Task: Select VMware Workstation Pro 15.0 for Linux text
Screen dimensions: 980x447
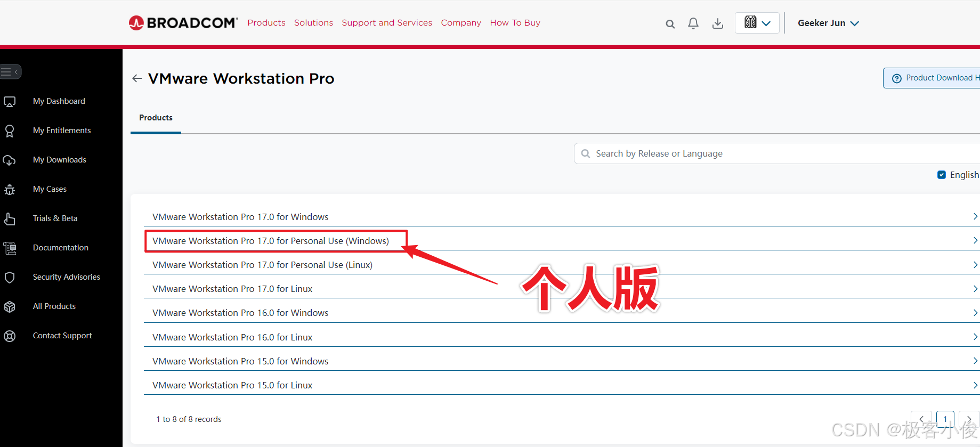Action: 232,385
